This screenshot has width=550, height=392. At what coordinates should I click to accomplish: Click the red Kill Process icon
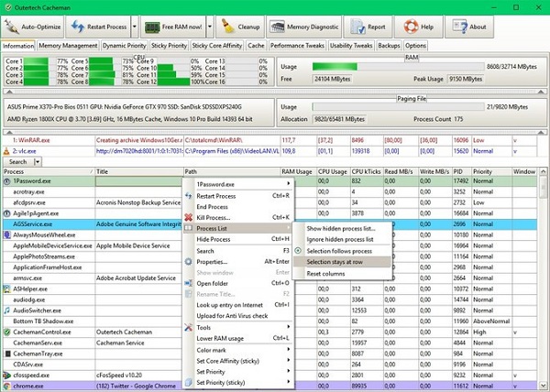pos(188,218)
